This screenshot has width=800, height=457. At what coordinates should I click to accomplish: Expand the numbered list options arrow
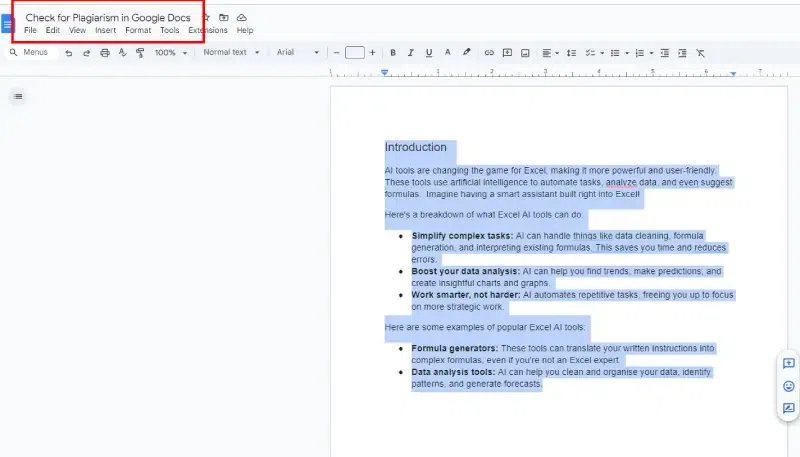[x=652, y=53]
